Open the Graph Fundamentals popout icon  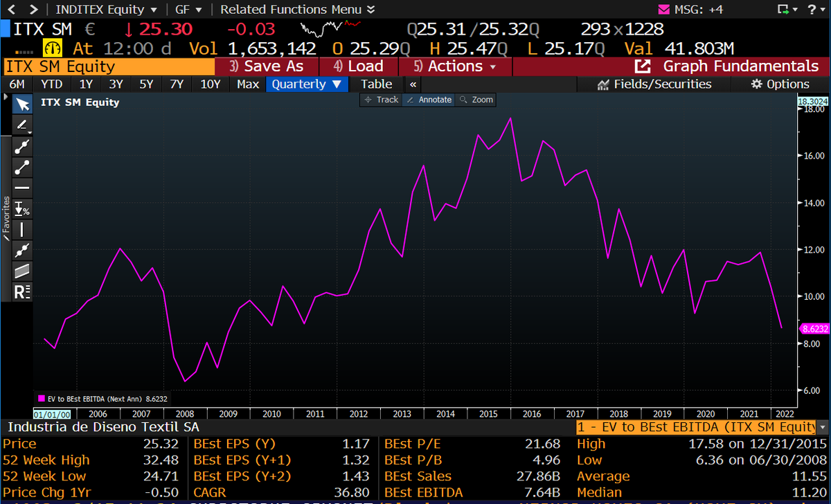point(643,66)
